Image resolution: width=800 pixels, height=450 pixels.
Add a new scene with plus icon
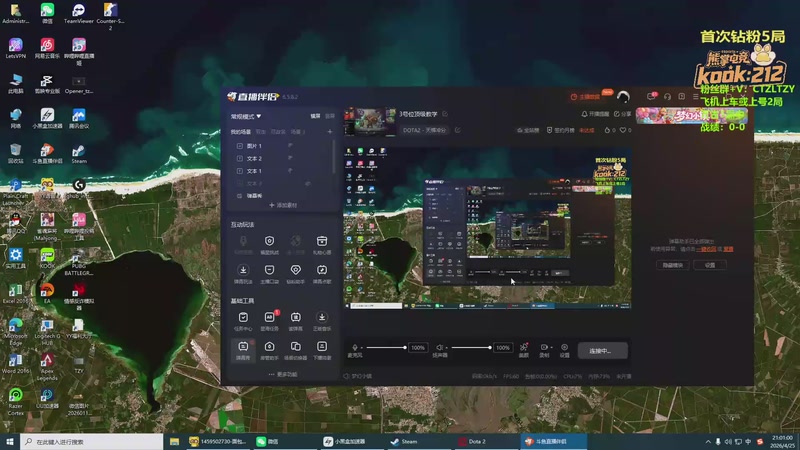pyautogui.click(x=330, y=132)
